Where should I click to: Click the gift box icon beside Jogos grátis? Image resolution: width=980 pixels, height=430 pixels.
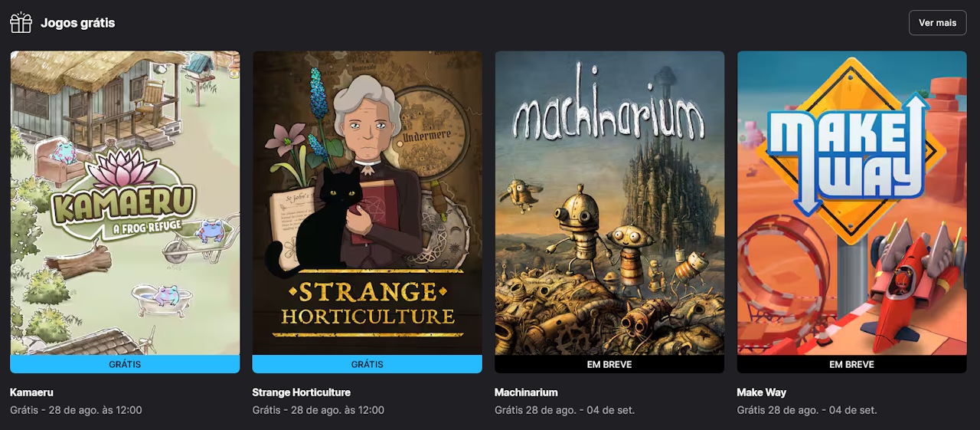pyautogui.click(x=21, y=23)
